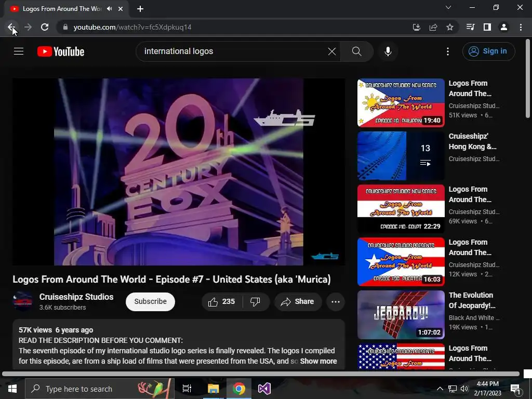This screenshot has width=532, height=399.
Task: Mute tab using speaker icon in tab
Action: tap(109, 9)
